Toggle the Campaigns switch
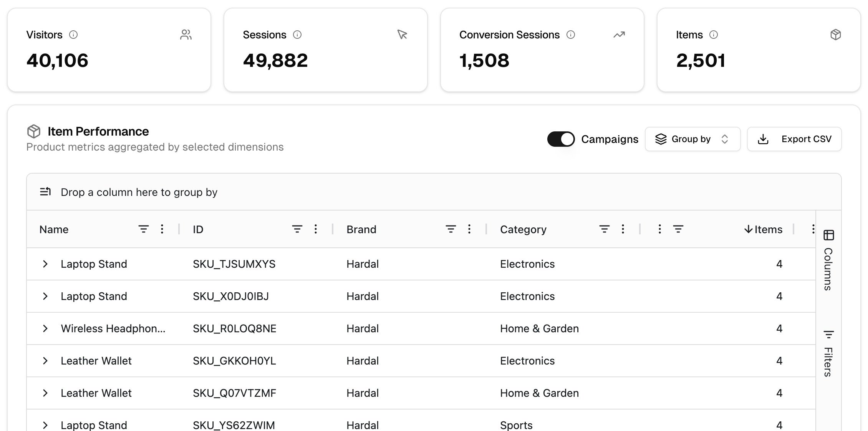Image resolution: width=868 pixels, height=431 pixels. (561, 139)
